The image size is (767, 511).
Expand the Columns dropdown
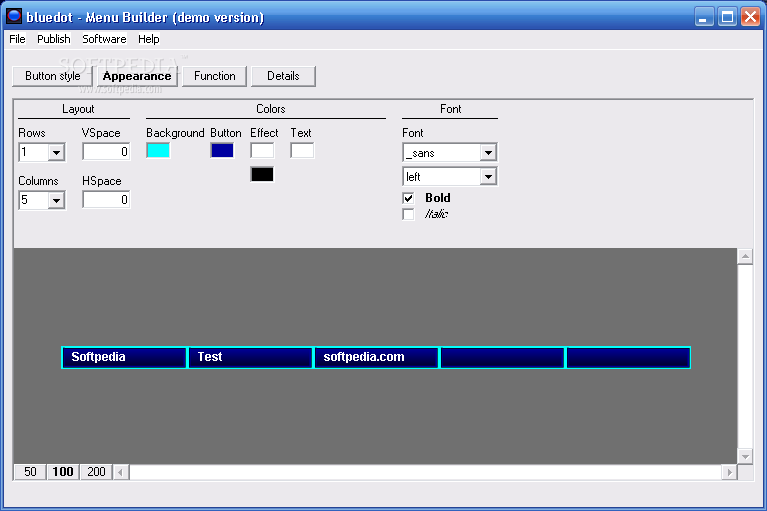tap(56, 200)
